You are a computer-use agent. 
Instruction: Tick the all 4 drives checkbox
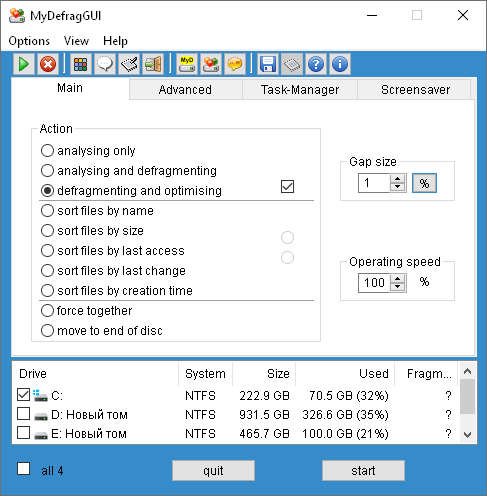23,469
